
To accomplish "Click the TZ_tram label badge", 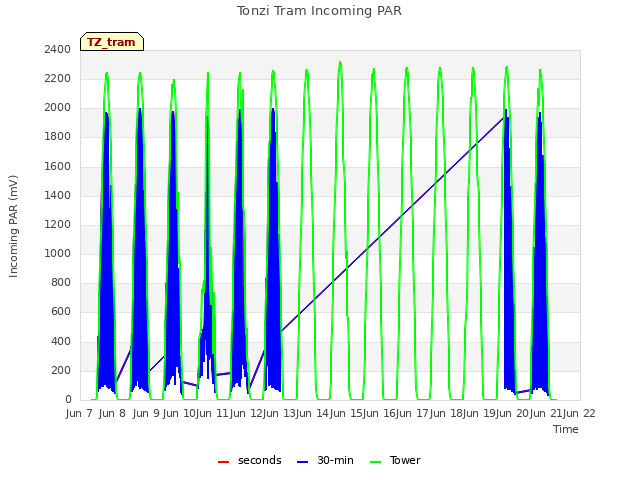I will (112, 42).
